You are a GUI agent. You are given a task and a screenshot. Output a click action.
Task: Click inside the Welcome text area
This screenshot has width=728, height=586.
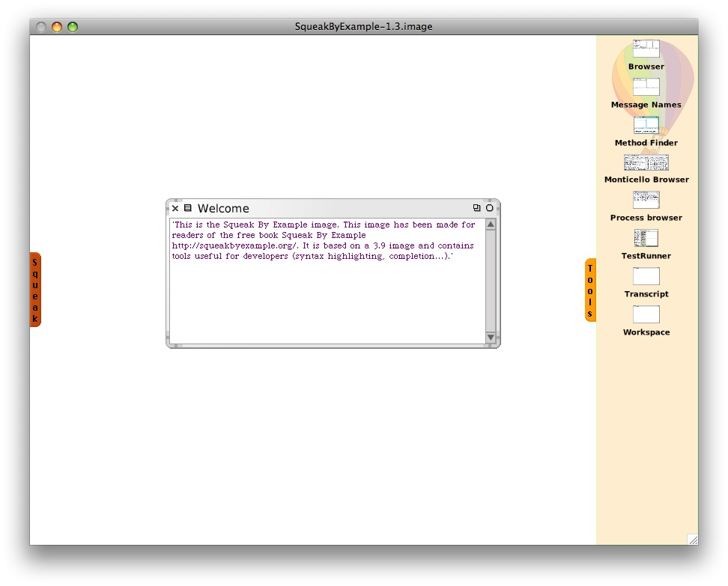327,299
